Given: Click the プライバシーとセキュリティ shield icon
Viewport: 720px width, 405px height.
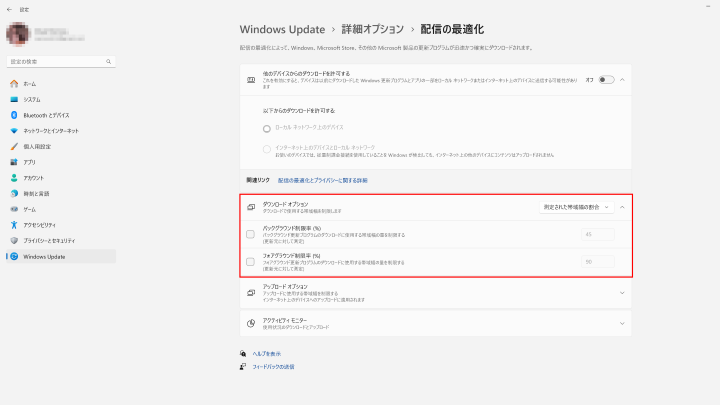Looking at the screenshot, I should (14, 241).
